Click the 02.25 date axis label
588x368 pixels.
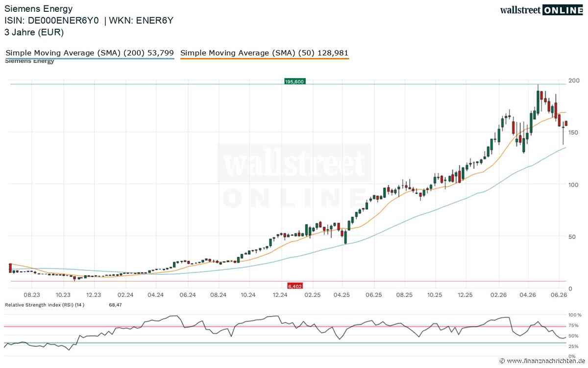312,295
